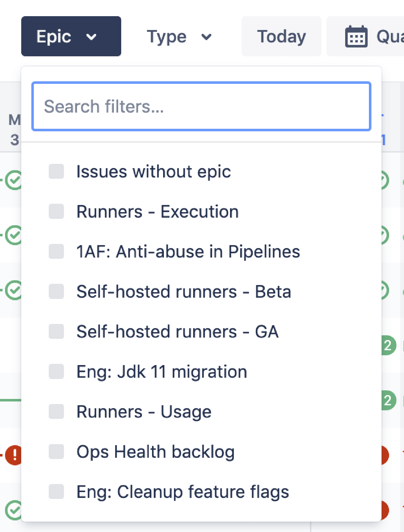This screenshot has width=404, height=532.
Task: Check the Issues without epic filter
Action: pyautogui.click(x=56, y=171)
